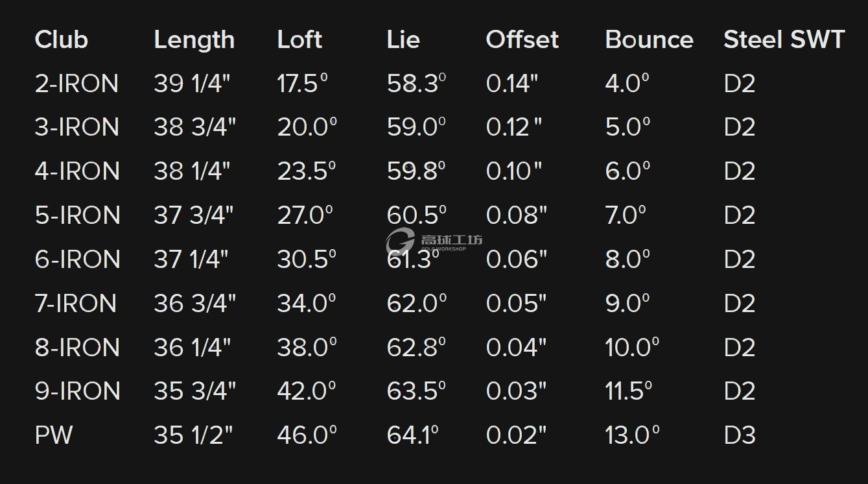
Task: Click the Offset column header
Action: tap(522, 40)
